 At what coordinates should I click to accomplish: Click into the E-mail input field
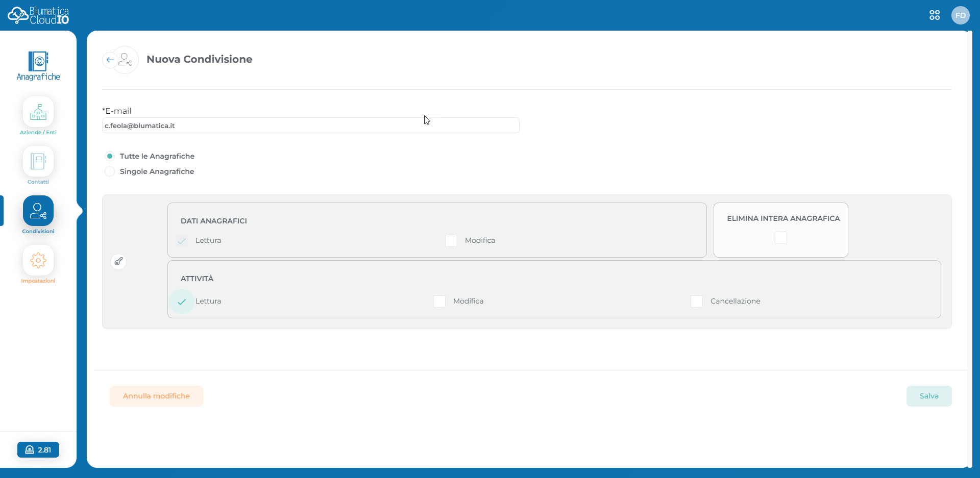tap(310, 125)
